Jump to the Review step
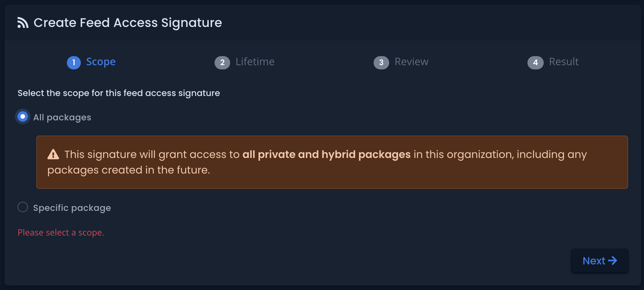This screenshot has width=644, height=290. click(x=411, y=62)
